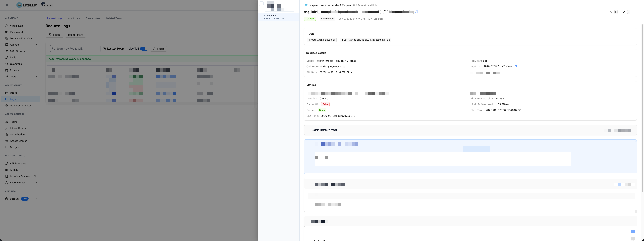The height and width of the screenshot is (241, 644).
Task: Copy the Model ID value
Action: (x=516, y=66)
